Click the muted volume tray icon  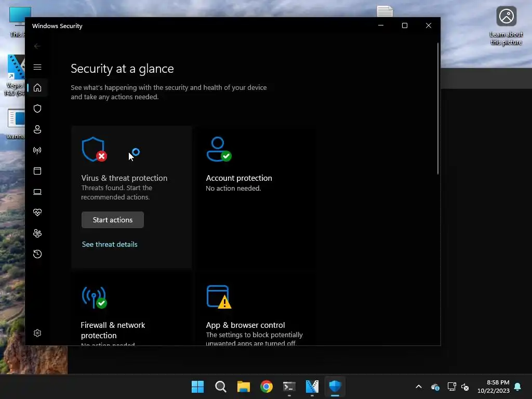(x=465, y=387)
